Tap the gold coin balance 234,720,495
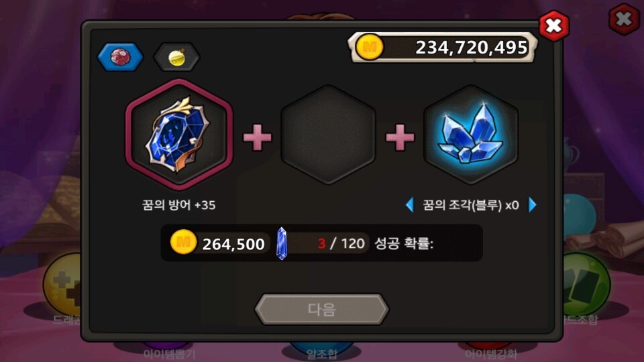This screenshot has height=362, width=644. [471, 48]
